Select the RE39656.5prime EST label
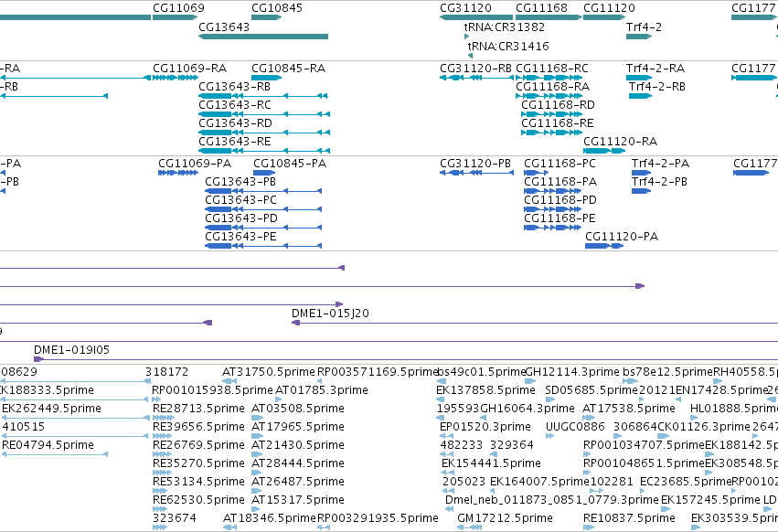778x532 pixels. coord(198,427)
